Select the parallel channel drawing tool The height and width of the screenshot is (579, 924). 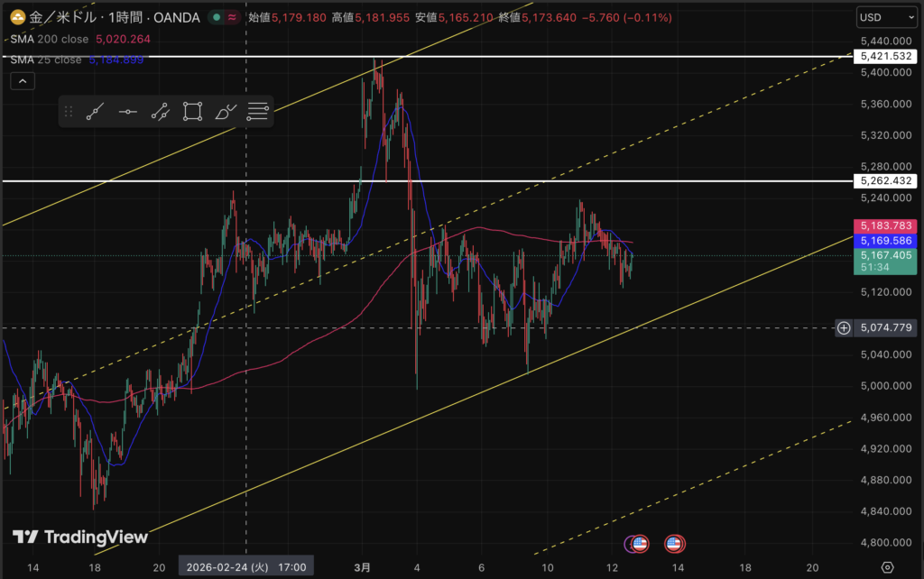coord(160,112)
